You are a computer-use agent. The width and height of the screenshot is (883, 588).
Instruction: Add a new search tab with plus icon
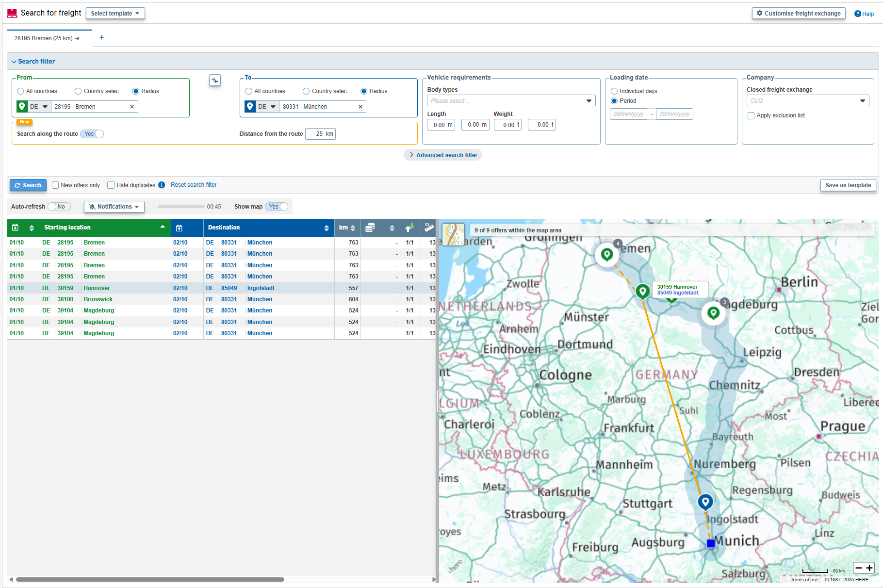click(x=102, y=37)
